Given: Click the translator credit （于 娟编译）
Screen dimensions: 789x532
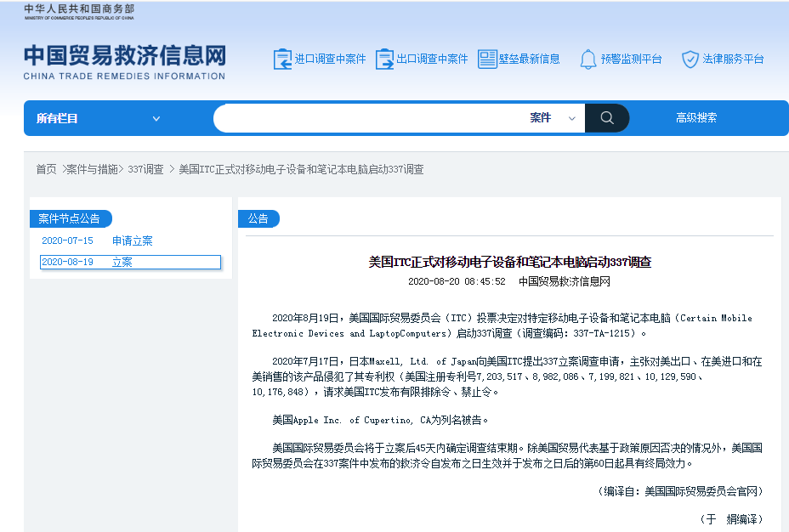Looking at the screenshot, I should point(732,519).
